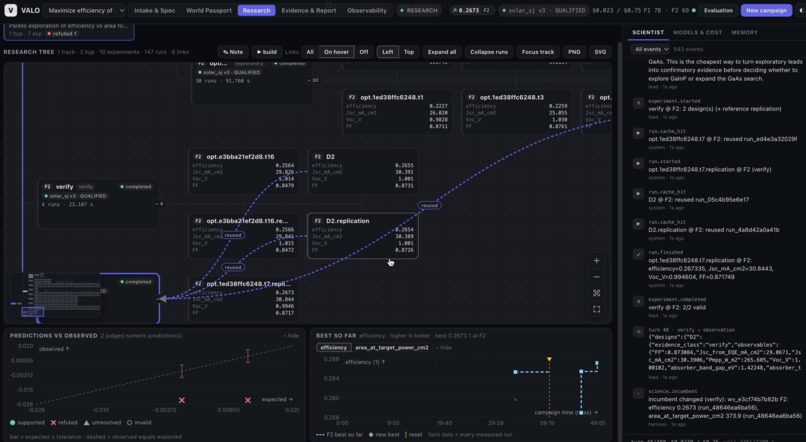Click Focus track
The image size is (806, 442).
(538, 52)
